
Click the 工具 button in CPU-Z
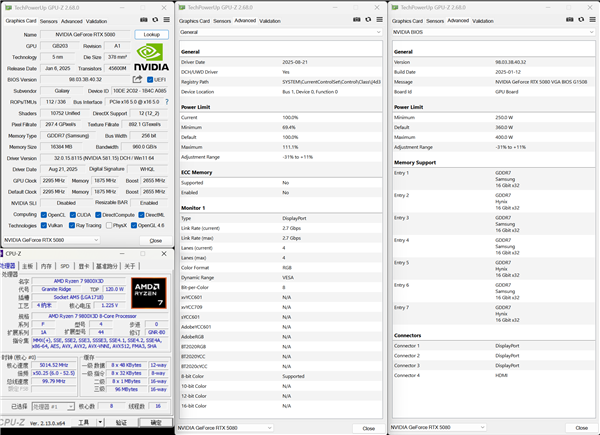(x=83, y=422)
